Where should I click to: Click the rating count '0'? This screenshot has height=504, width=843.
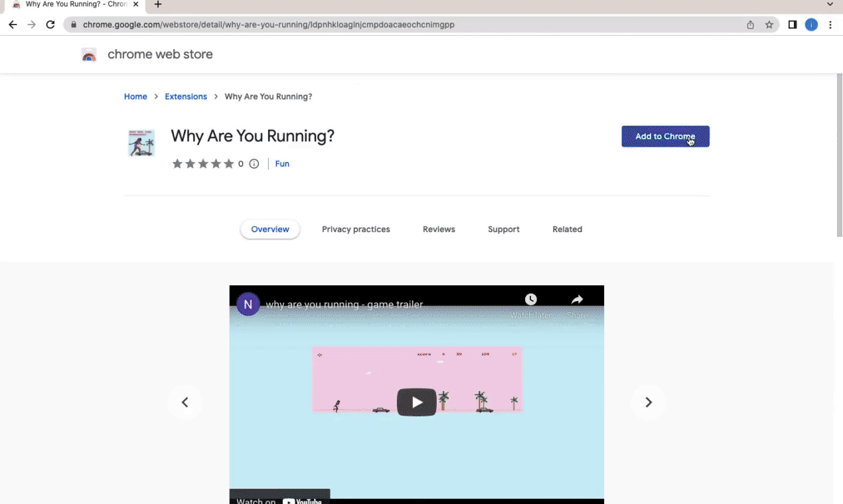tap(241, 164)
